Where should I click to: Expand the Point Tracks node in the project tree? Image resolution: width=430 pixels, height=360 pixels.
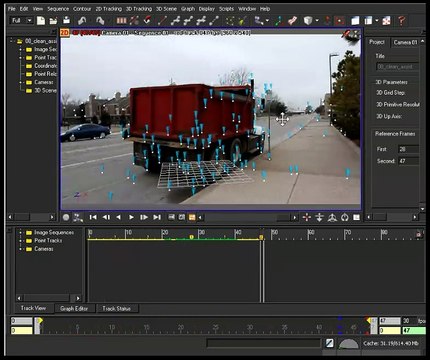pos(20,58)
